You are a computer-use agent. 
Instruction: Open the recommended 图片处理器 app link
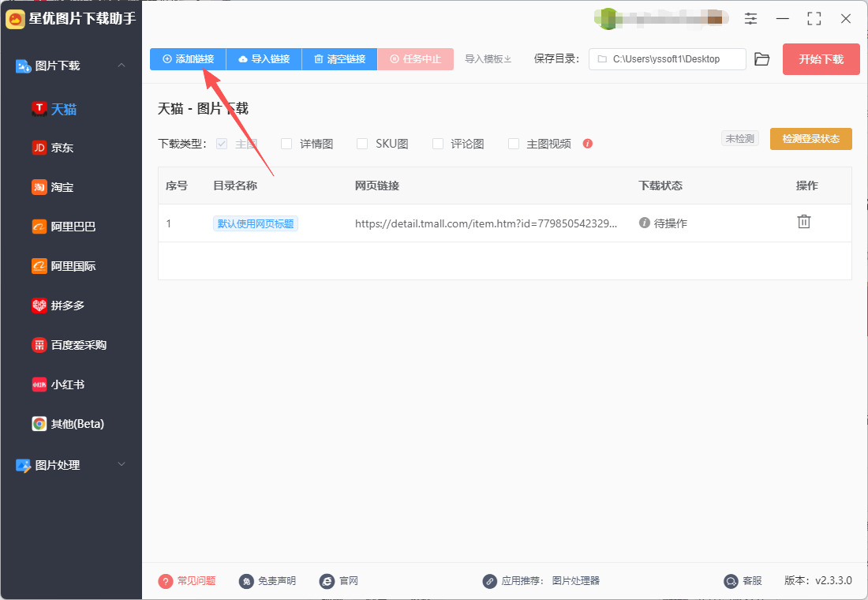[x=576, y=580]
